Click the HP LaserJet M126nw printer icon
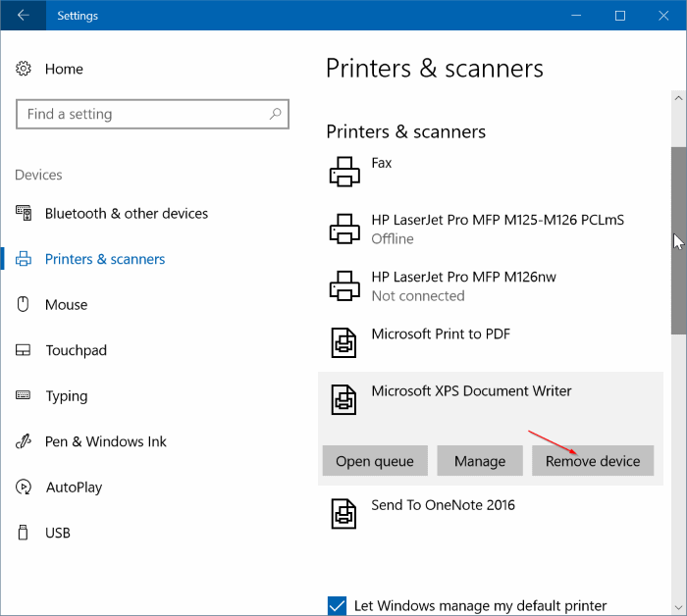Screen dimensions: 687x616 click(344, 285)
